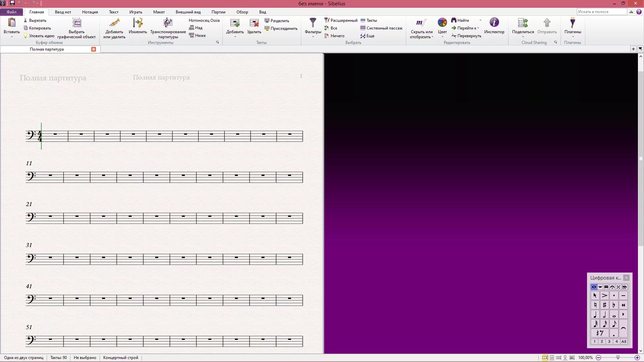The height and width of the screenshot is (362, 644).
Task: Toggle the Panorama view in the status bar
Action: pyautogui.click(x=572, y=358)
